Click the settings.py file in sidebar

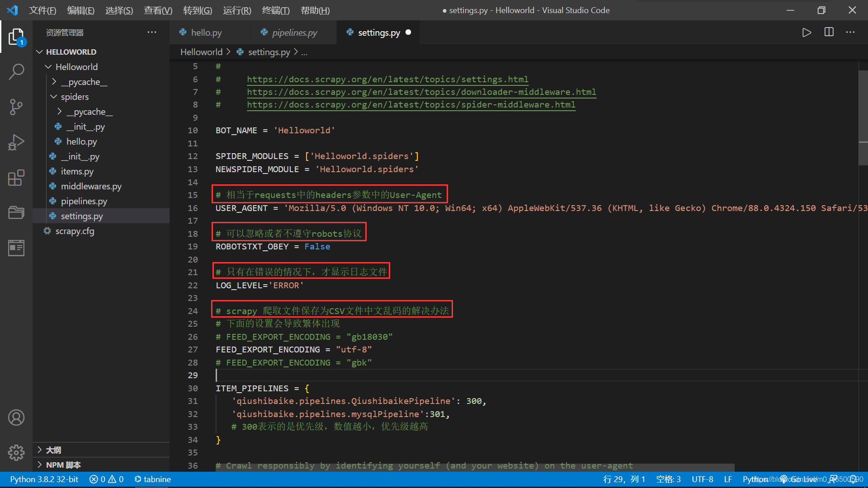click(82, 216)
